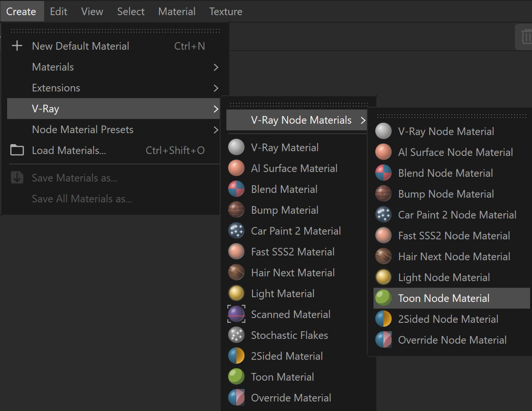Click the Hair Next Material sphere icon
532x411 pixels.
click(236, 273)
